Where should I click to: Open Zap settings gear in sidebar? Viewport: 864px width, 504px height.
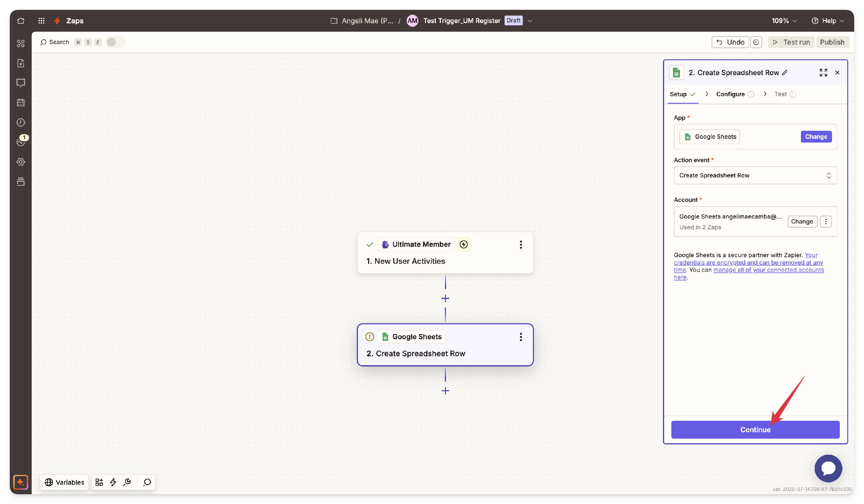(20, 162)
